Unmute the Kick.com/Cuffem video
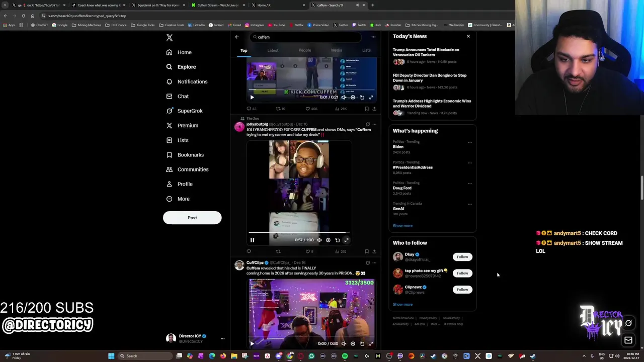This screenshot has height=362, width=644. coord(344,98)
